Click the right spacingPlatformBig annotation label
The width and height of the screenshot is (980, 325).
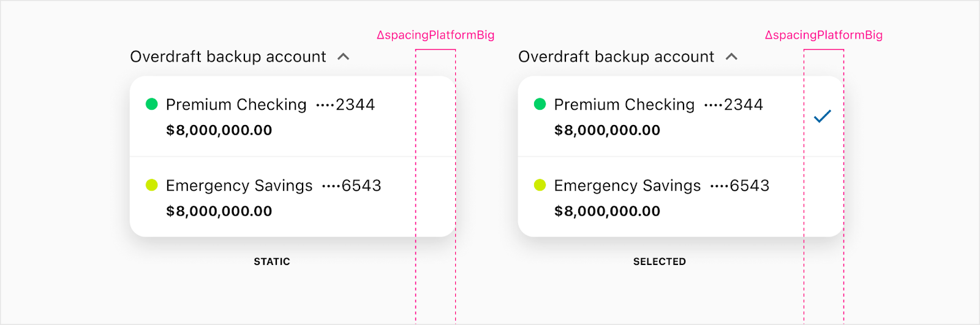point(824,35)
